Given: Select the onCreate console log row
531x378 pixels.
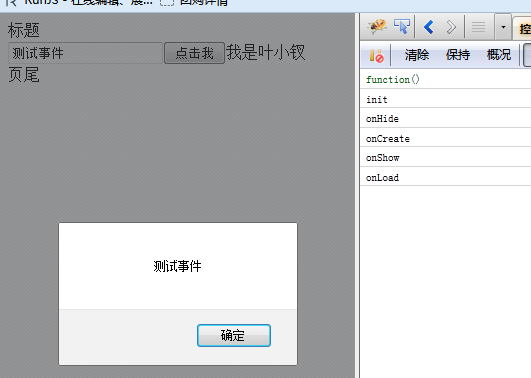Looking at the screenshot, I should click(x=445, y=138).
